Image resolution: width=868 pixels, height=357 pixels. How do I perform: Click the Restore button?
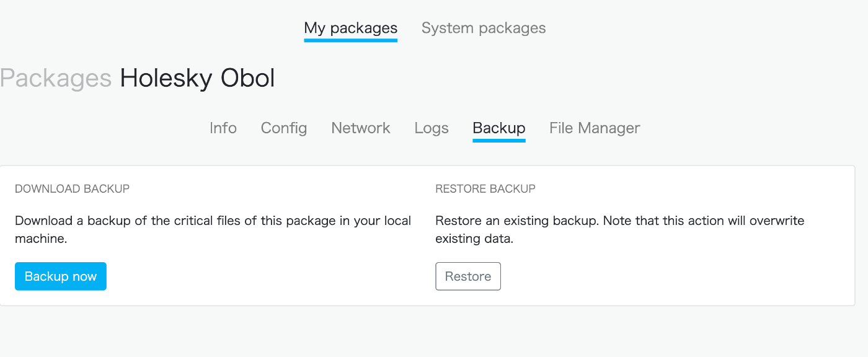pyautogui.click(x=468, y=276)
